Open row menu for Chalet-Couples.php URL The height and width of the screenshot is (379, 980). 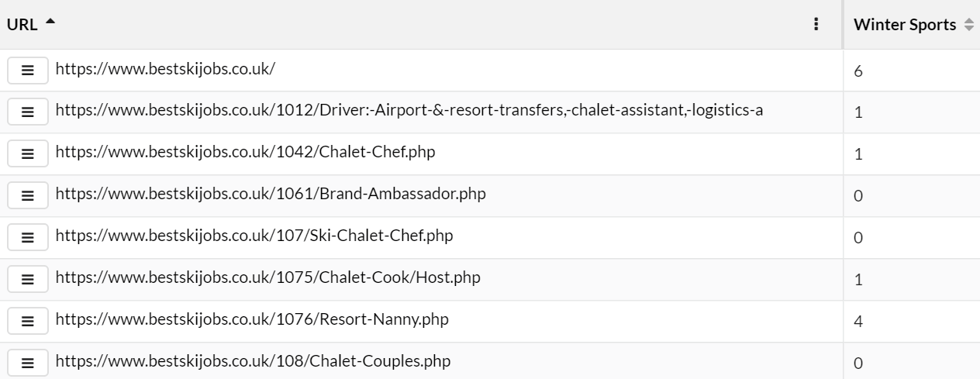pos(28,362)
